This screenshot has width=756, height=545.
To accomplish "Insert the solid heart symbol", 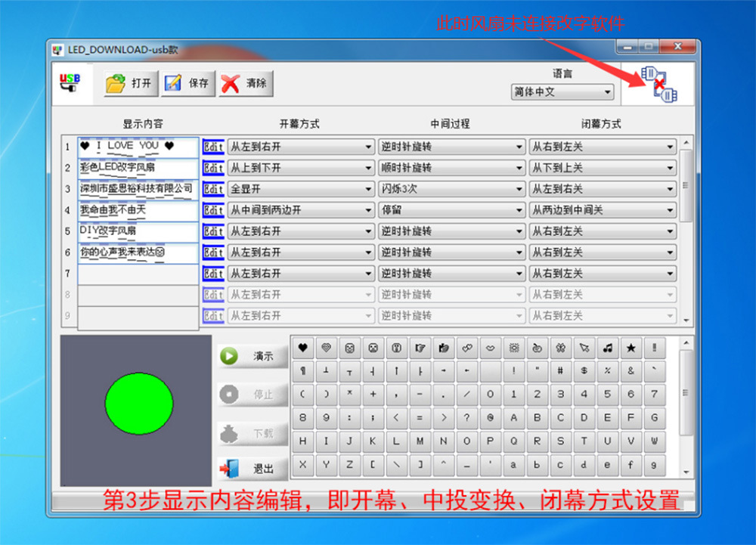I will click(303, 348).
